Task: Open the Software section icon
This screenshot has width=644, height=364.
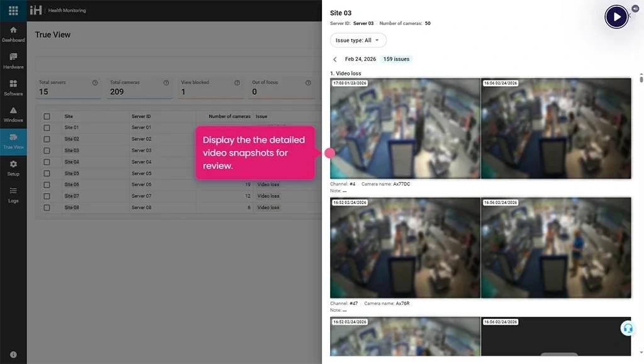Action: click(x=13, y=87)
